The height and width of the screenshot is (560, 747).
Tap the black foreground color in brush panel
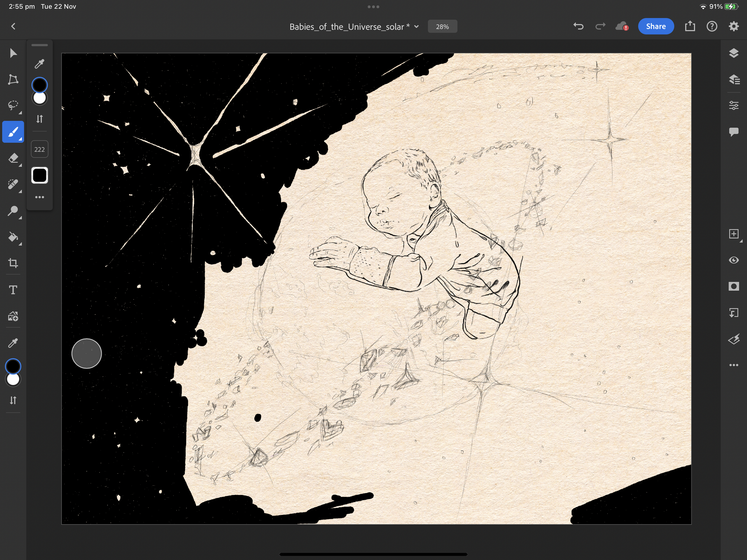coord(39,85)
